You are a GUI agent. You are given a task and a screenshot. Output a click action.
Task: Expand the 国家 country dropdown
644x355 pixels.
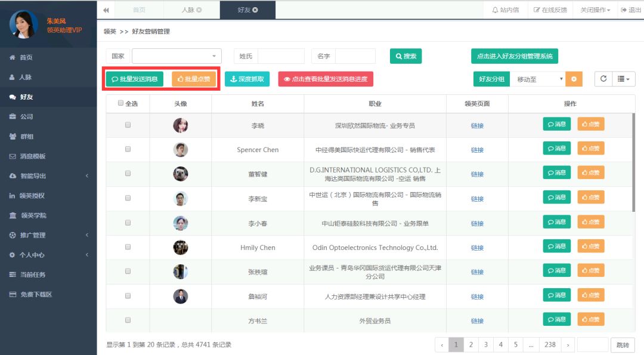tap(177, 55)
